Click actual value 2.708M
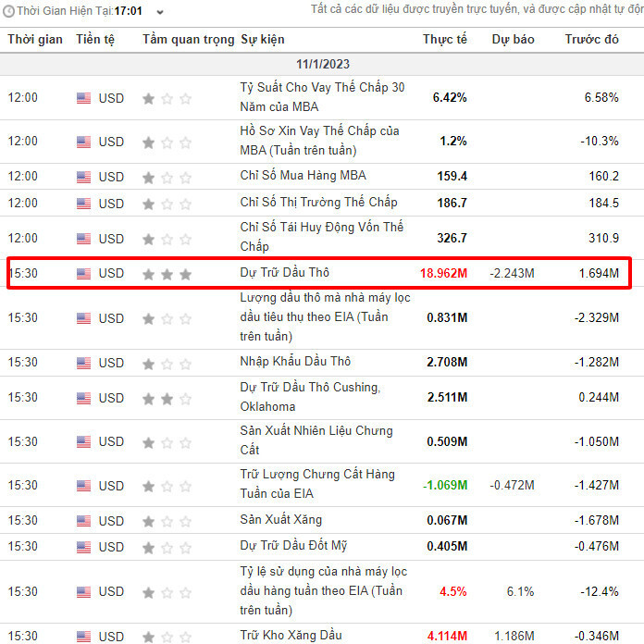Image resolution: width=644 pixels, height=644 pixels. point(447,362)
